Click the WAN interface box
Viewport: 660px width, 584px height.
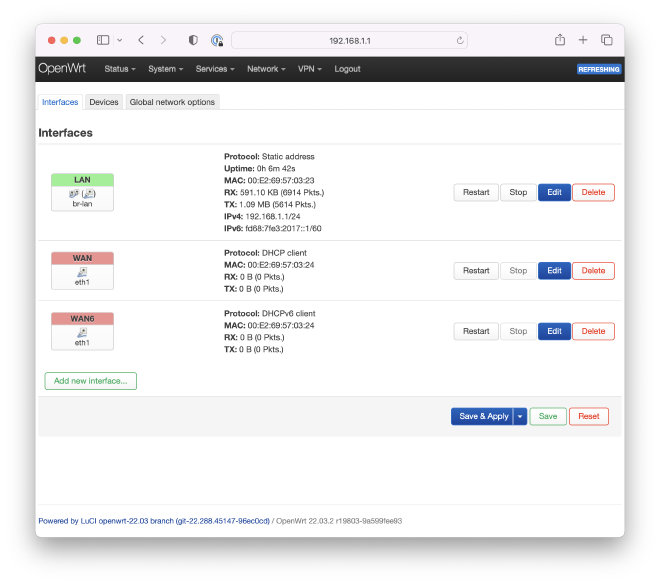[x=82, y=271]
